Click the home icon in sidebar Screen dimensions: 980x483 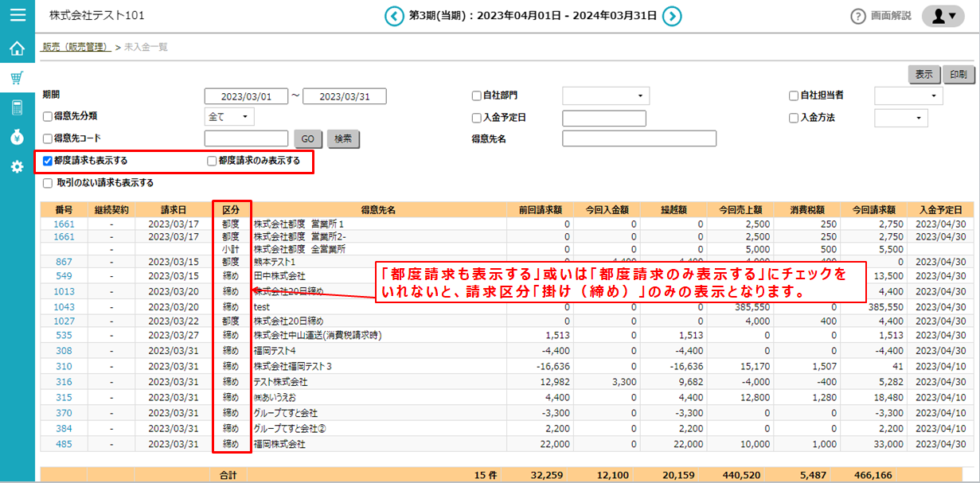click(17, 49)
